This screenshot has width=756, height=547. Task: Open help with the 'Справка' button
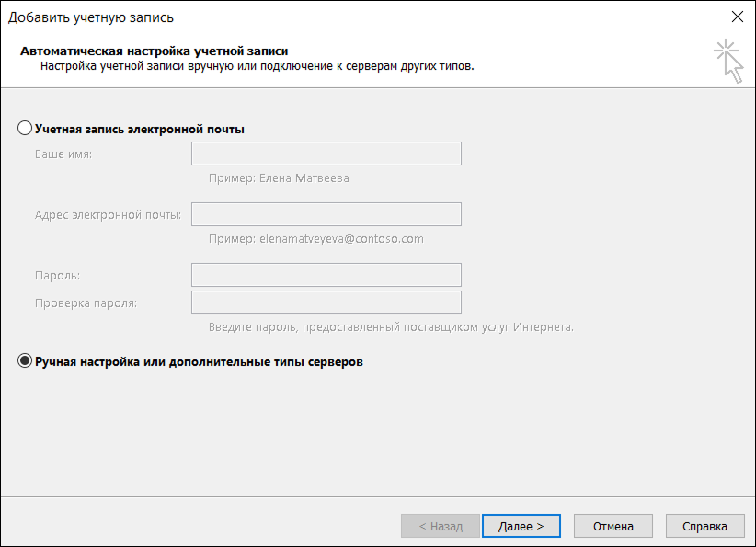point(704,526)
